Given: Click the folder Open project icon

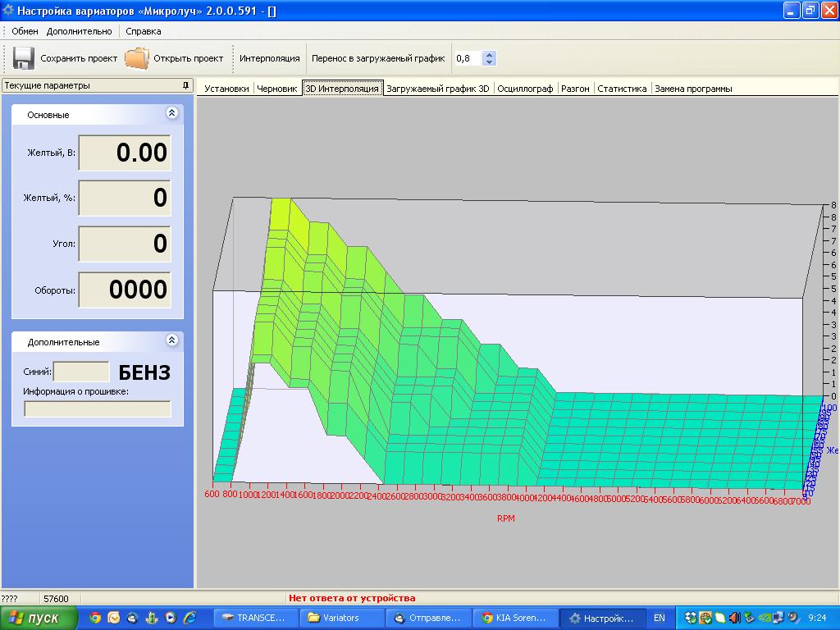Looking at the screenshot, I should (137, 58).
